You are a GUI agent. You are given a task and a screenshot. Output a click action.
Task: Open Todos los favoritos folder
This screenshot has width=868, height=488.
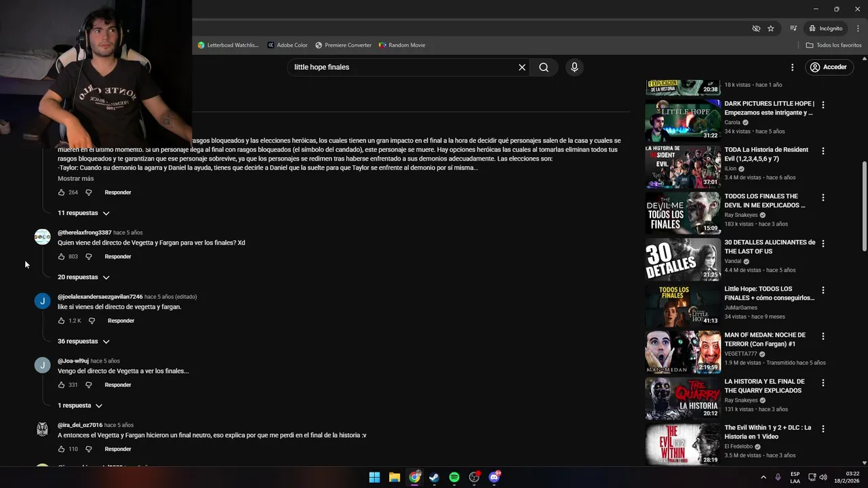pos(833,45)
